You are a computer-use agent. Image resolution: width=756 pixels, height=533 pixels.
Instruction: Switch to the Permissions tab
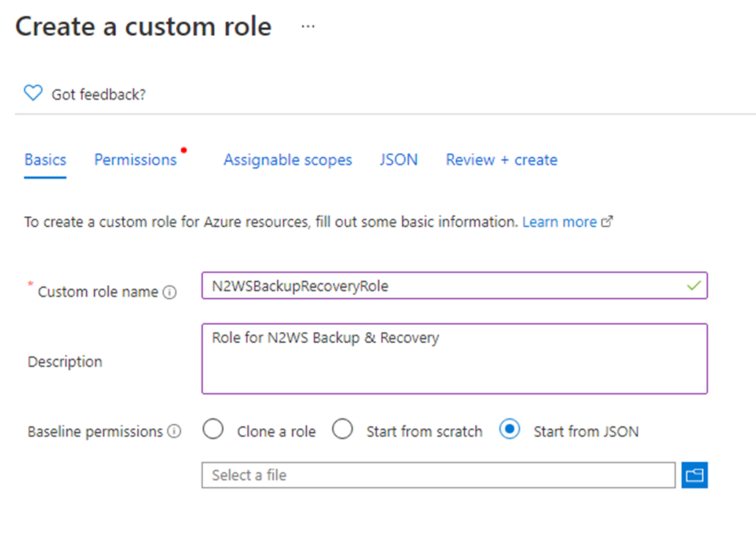[136, 160]
